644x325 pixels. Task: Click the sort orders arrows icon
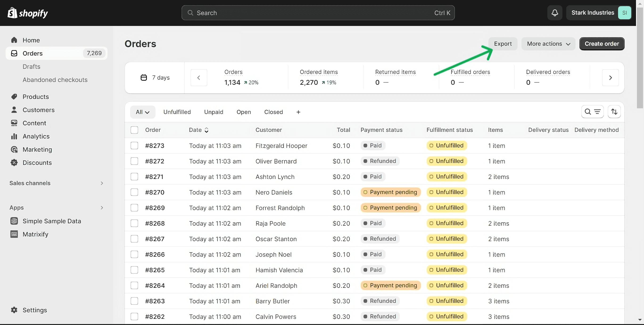pyautogui.click(x=614, y=112)
